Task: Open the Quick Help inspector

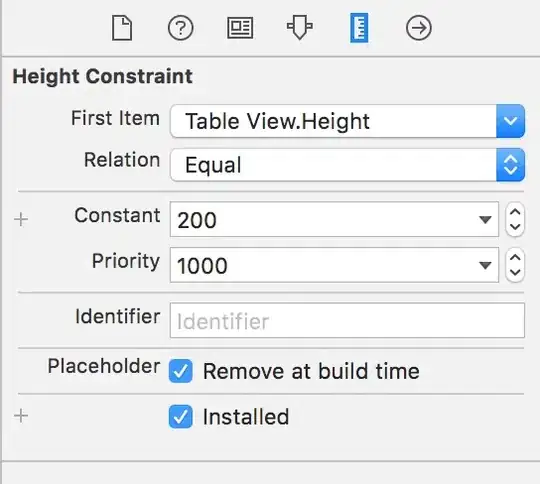Action: [x=181, y=28]
